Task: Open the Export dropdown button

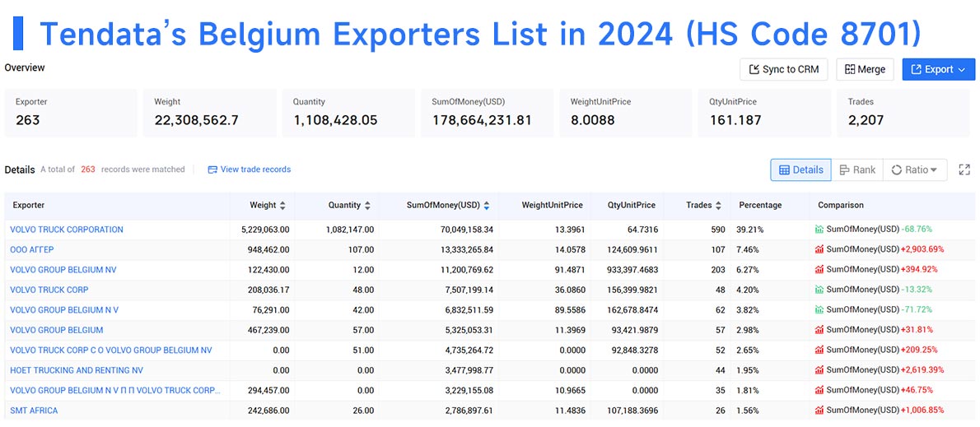Action: (x=938, y=69)
